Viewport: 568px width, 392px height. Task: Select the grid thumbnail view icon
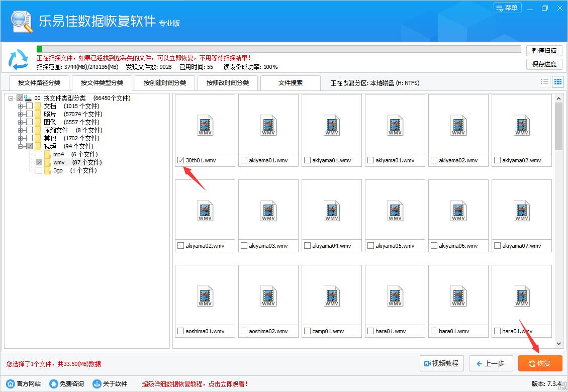tap(557, 81)
